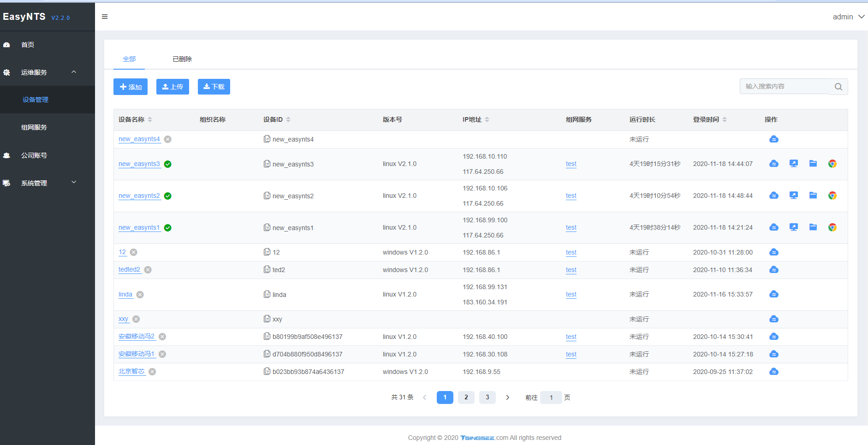Click the search input field
The width and height of the screenshot is (868, 445).
(785, 87)
